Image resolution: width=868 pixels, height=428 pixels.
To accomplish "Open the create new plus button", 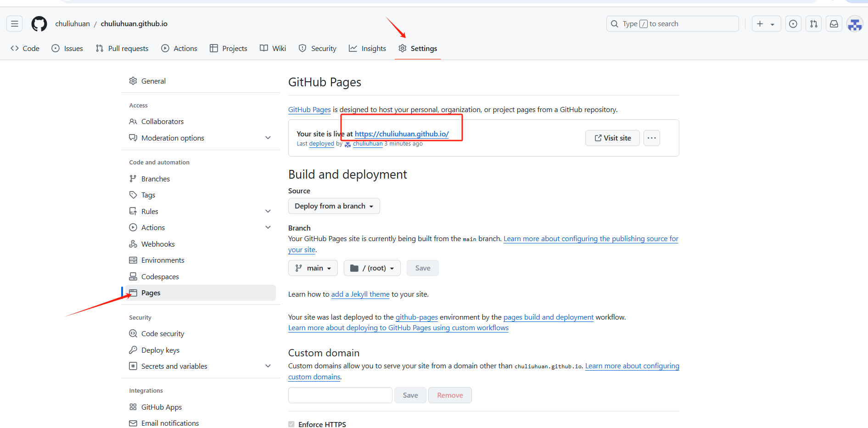I will 760,24.
